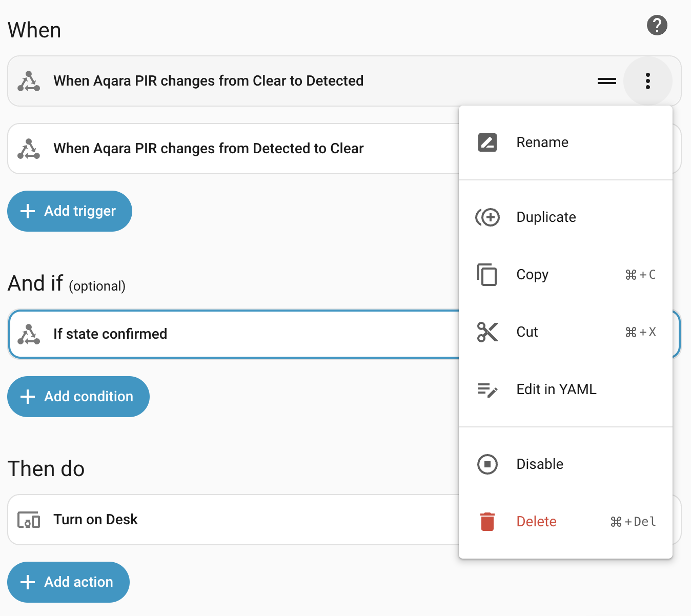Click the red trash icon for Delete
The width and height of the screenshot is (691, 616).
click(x=487, y=522)
